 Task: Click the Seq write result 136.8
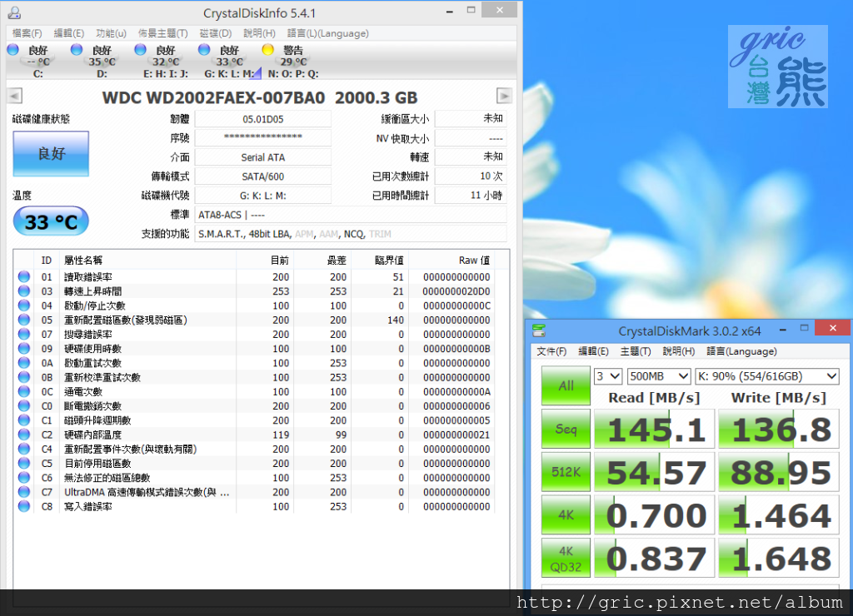pos(779,429)
